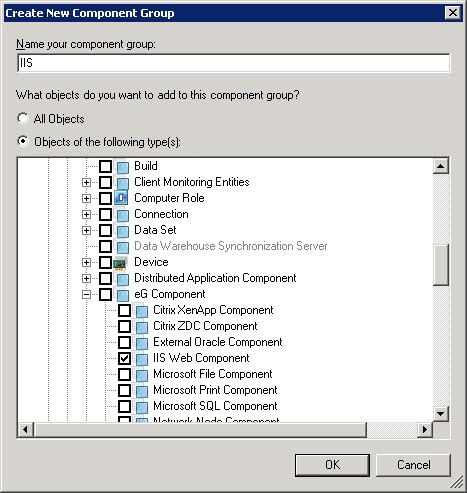Collapse the eG Component tree node
The height and width of the screenshot is (493, 467).
tap(86, 294)
